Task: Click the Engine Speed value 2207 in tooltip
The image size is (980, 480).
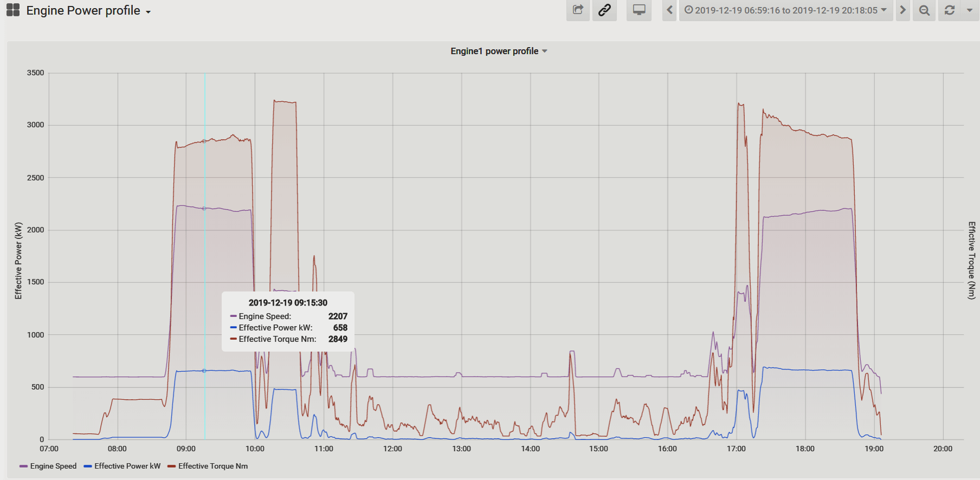Action: click(x=338, y=316)
